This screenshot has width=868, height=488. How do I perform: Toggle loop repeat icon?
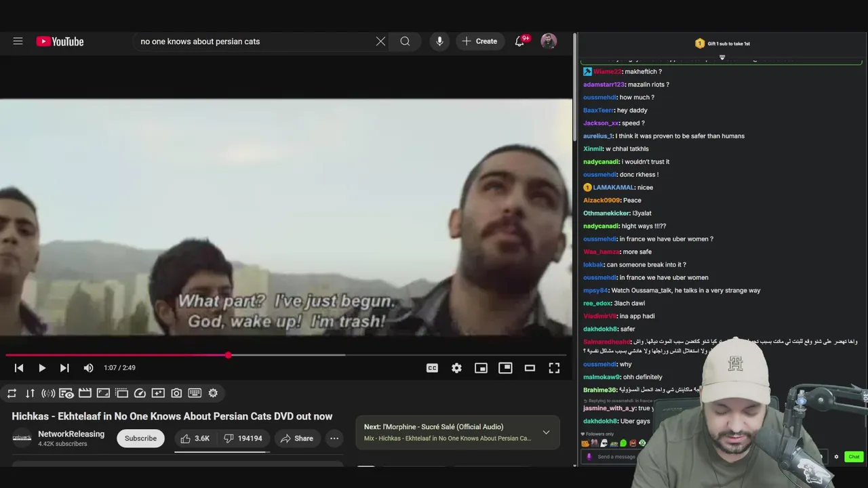point(12,393)
